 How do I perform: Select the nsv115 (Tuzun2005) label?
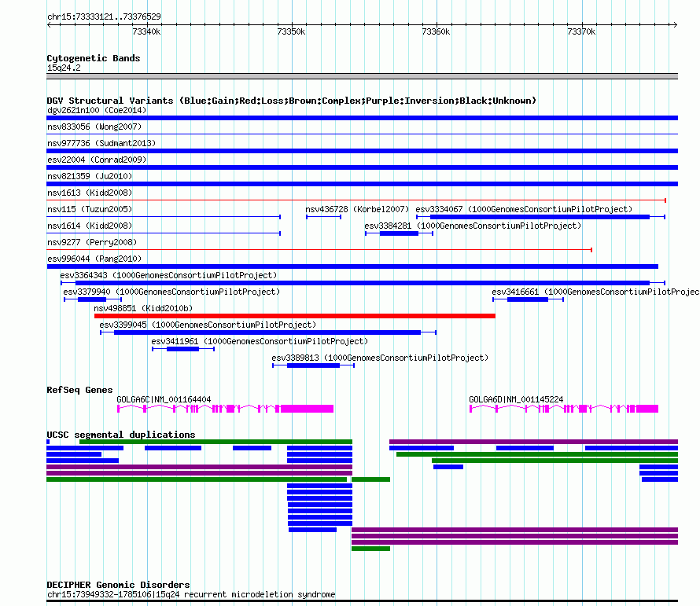click(90, 209)
